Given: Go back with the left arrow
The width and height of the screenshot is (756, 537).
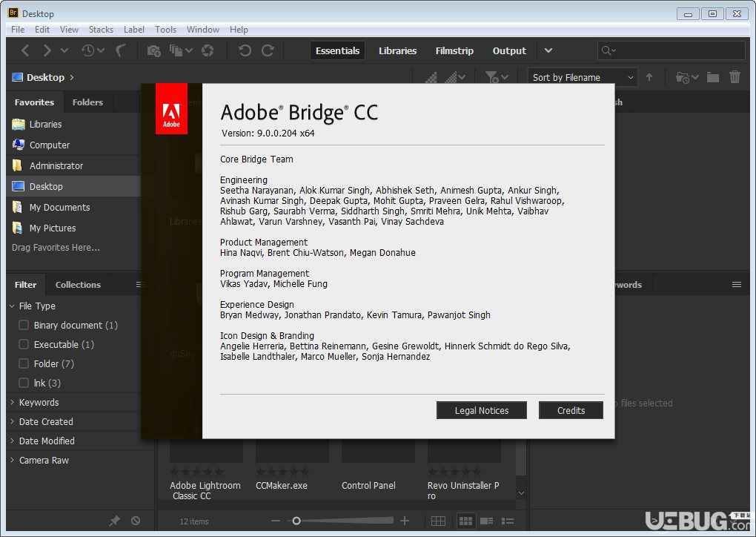Looking at the screenshot, I should (x=25, y=50).
